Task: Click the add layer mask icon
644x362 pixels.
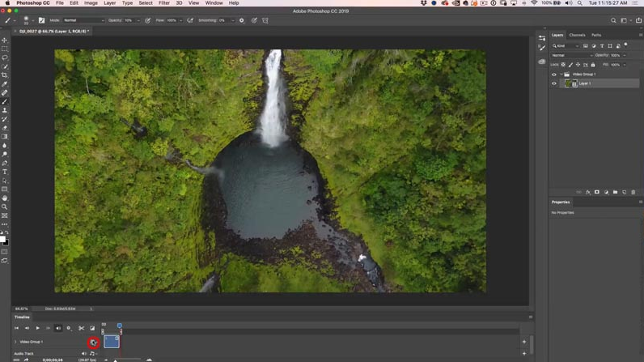Action: [597, 192]
